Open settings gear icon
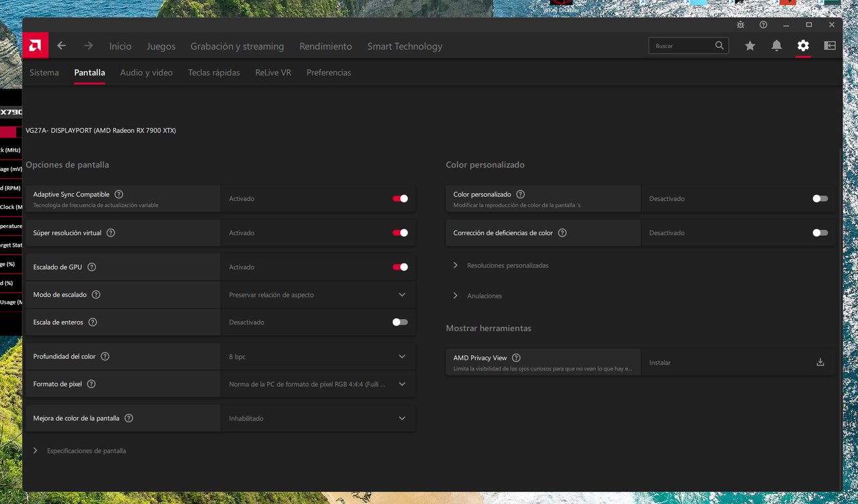This screenshot has height=504, width=858. pos(803,46)
